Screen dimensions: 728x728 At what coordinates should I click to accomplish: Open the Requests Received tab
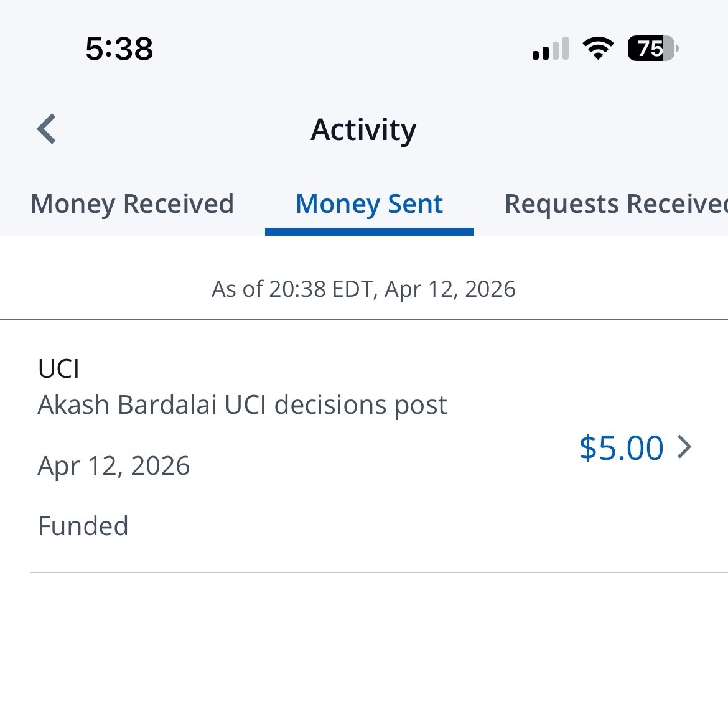coord(616,204)
